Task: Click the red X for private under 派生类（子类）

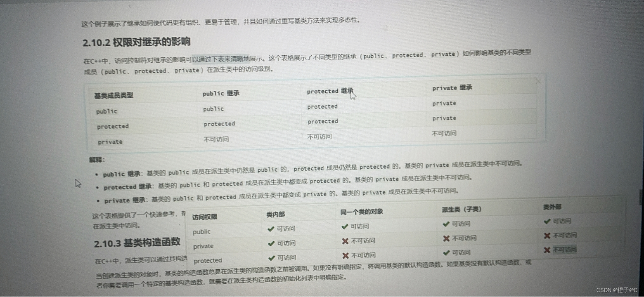Action: [446, 238]
